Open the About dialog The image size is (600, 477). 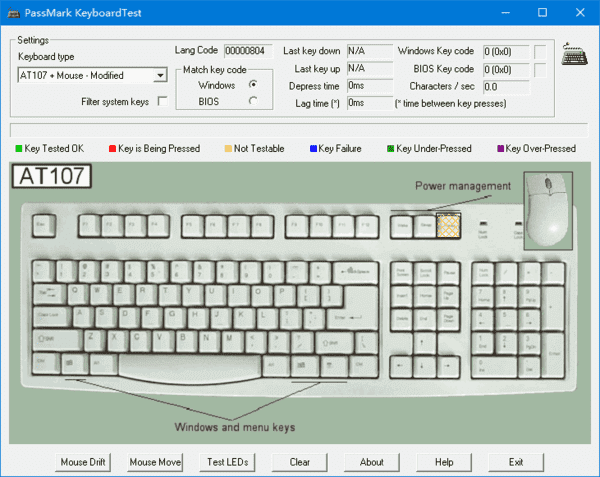(371, 462)
